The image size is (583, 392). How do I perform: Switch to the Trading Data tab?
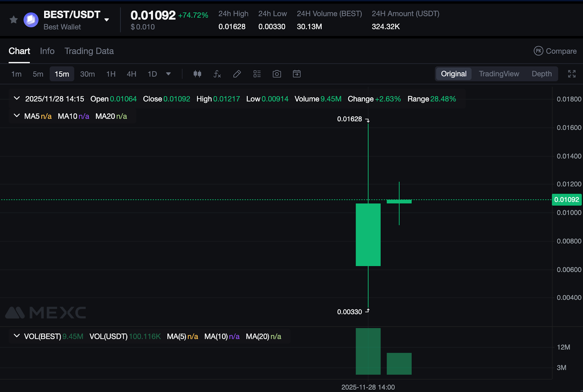[x=89, y=51]
